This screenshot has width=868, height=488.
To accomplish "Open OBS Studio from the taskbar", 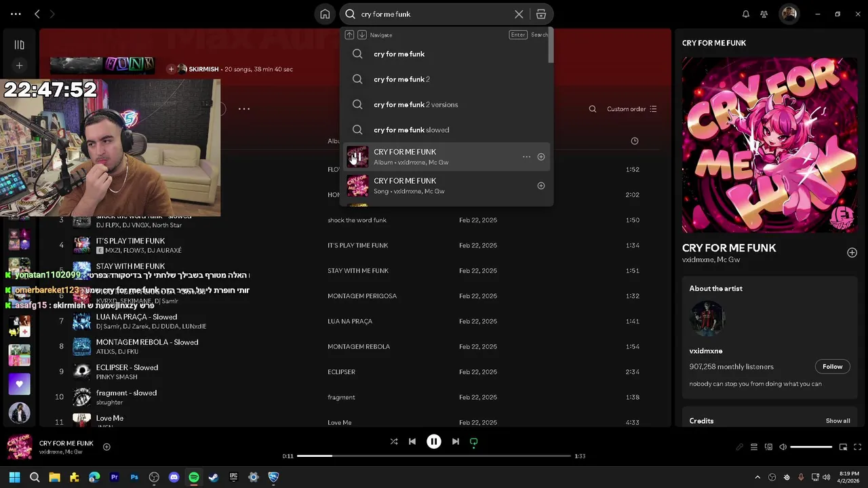I will 154,477.
